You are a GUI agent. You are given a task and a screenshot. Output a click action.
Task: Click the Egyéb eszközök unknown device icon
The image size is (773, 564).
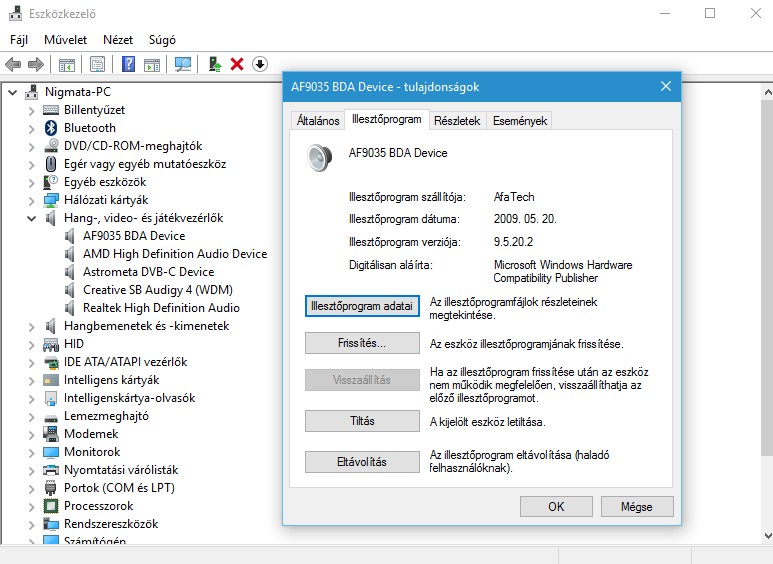click(x=51, y=182)
